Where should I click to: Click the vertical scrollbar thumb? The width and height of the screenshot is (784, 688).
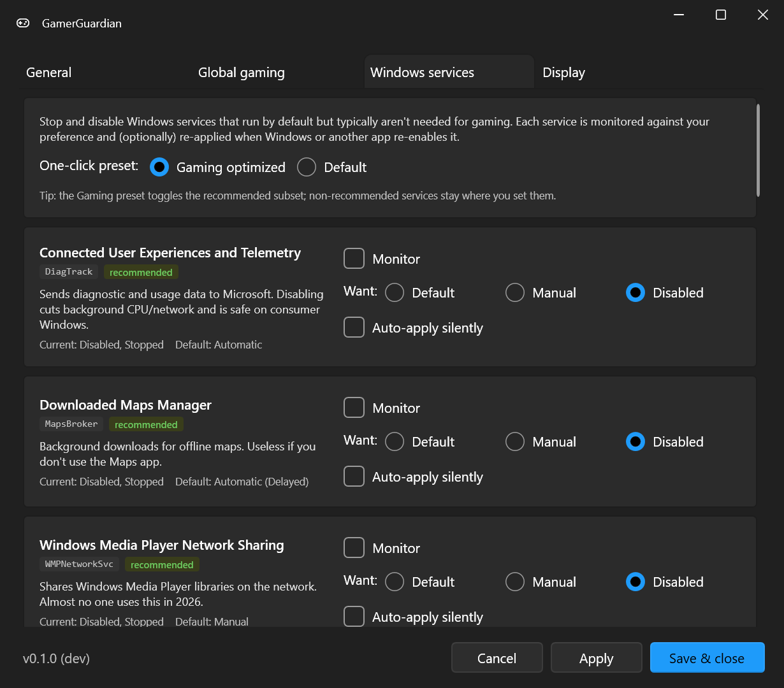click(758, 150)
